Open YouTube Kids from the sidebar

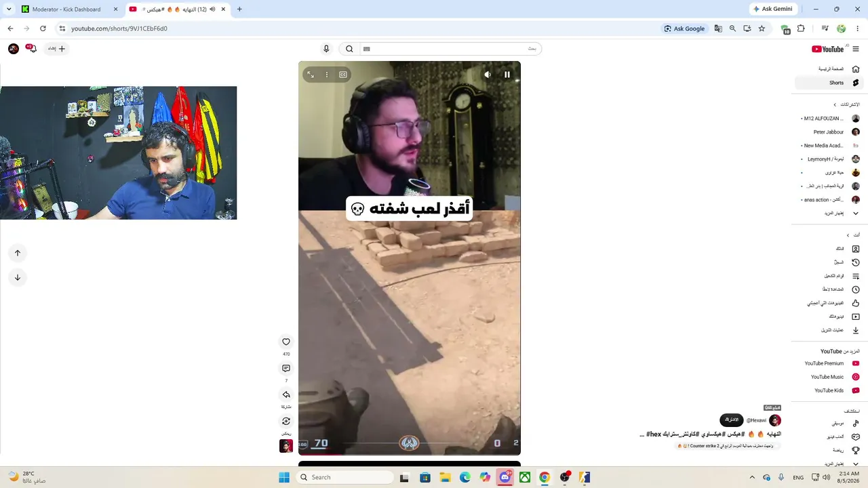[x=829, y=390]
